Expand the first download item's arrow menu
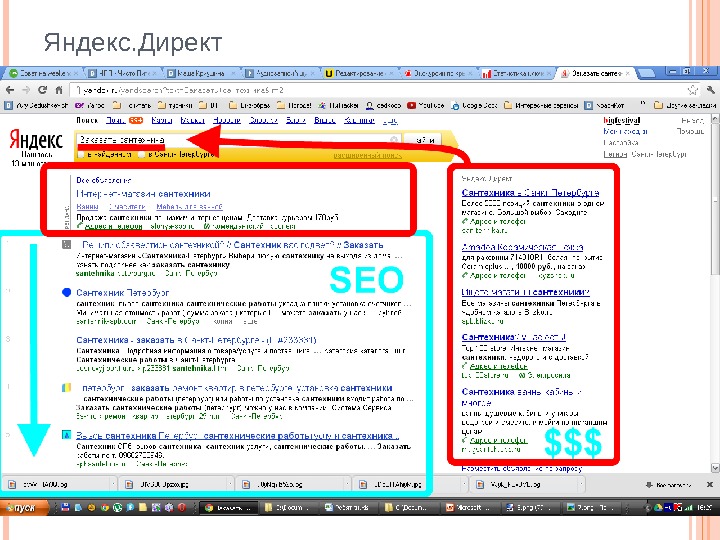The height and width of the screenshot is (540, 720). pyautogui.click(x=113, y=484)
